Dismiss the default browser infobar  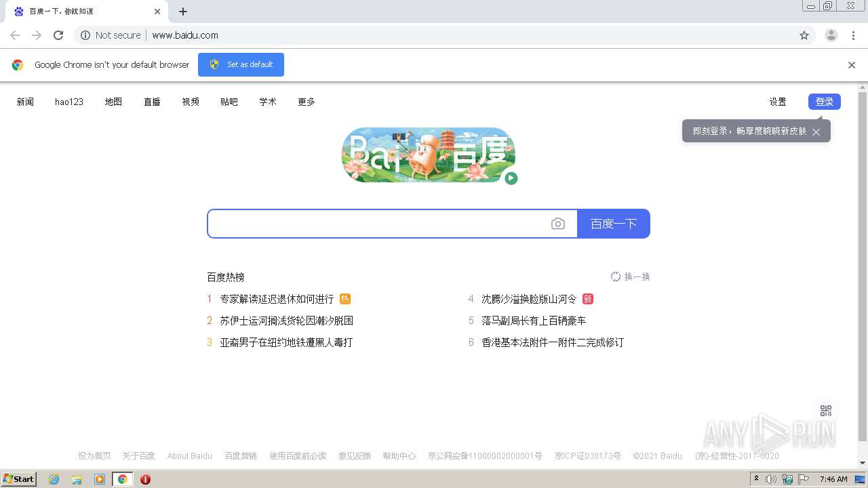pyautogui.click(x=852, y=65)
